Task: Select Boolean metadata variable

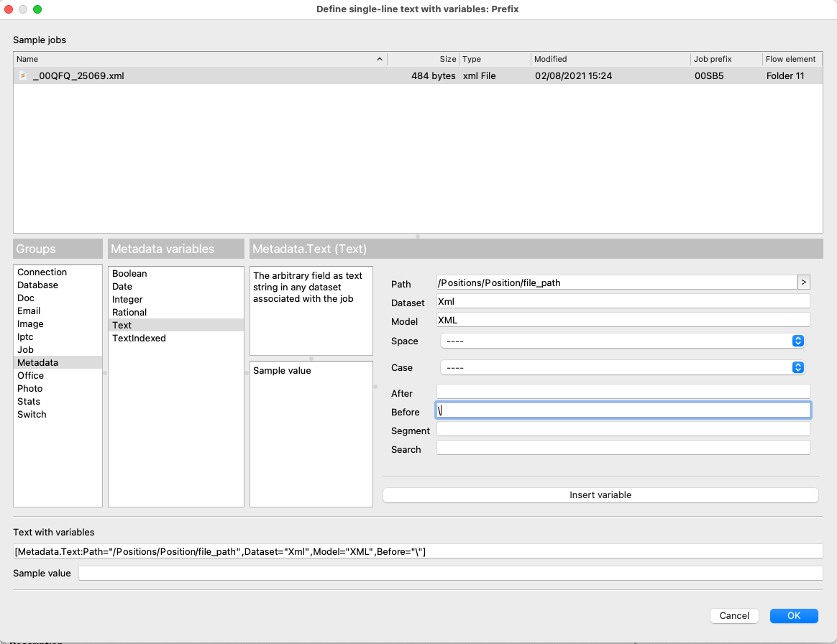Action: (129, 274)
